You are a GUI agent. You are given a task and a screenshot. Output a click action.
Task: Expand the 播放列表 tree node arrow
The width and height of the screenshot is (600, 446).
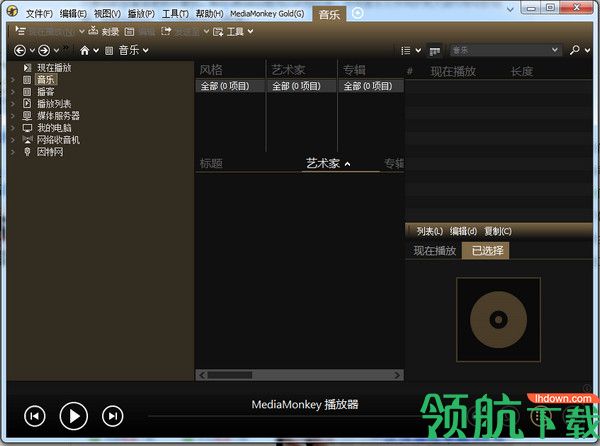click(13, 104)
